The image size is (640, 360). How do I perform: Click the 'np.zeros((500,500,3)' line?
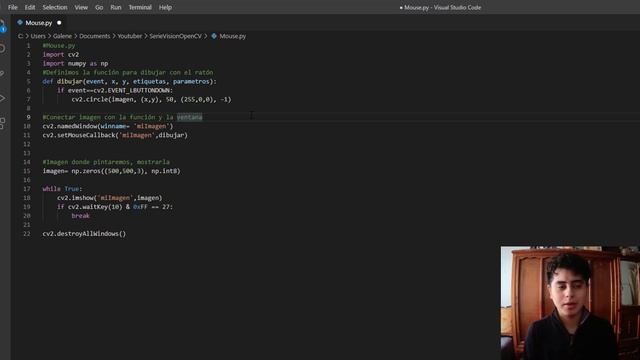111,171
